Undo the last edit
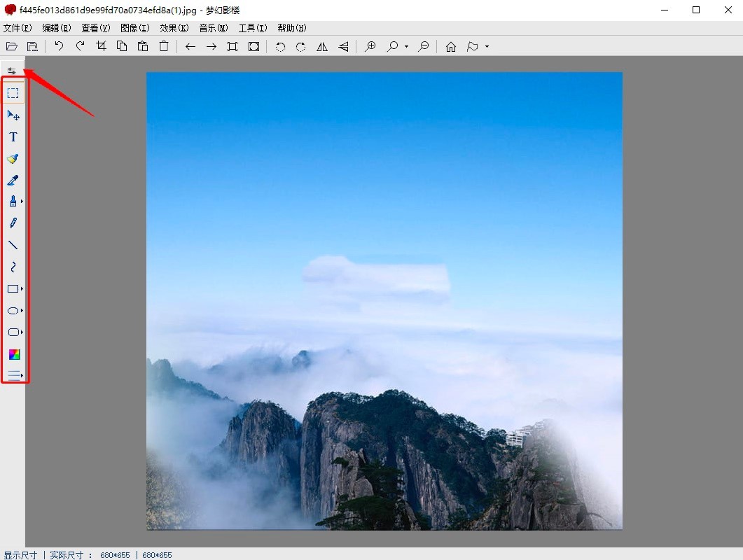Viewport: 743px width, 560px height. pyautogui.click(x=59, y=46)
